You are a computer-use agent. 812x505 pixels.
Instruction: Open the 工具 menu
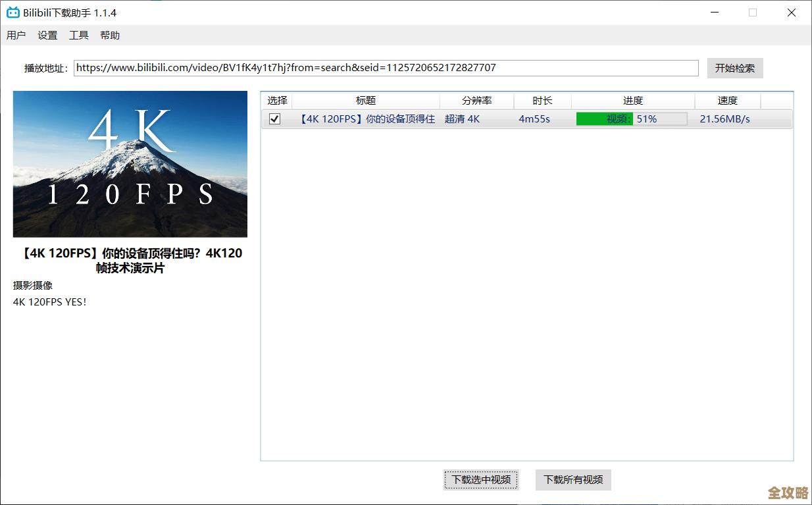point(78,35)
